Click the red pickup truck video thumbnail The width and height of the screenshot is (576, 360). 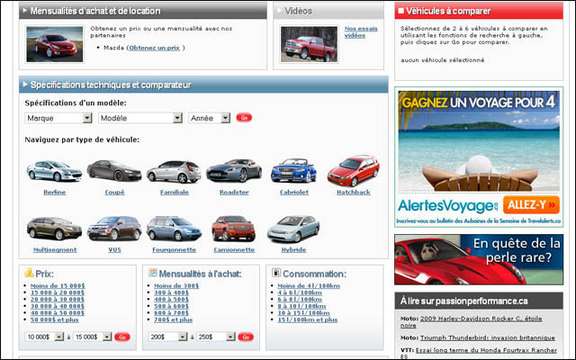[x=309, y=44]
